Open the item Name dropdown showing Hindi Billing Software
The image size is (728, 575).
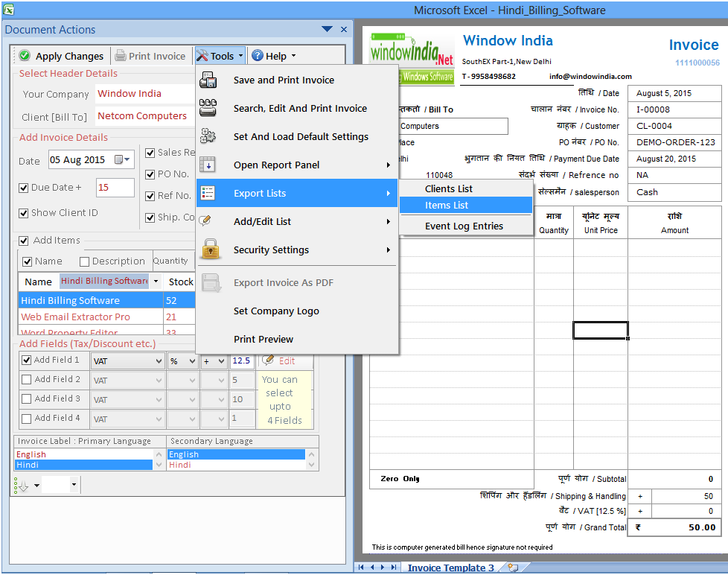coord(156,281)
